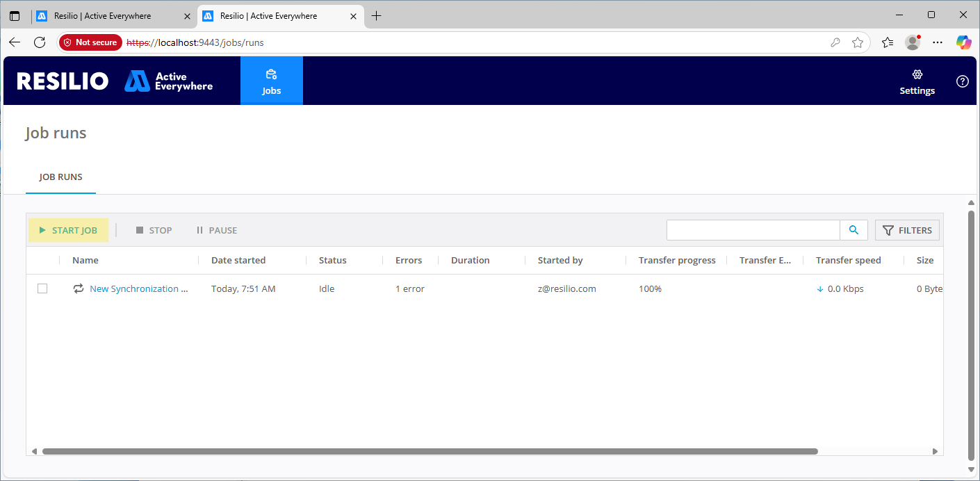
Task: Click into the job search field
Action: (x=753, y=230)
